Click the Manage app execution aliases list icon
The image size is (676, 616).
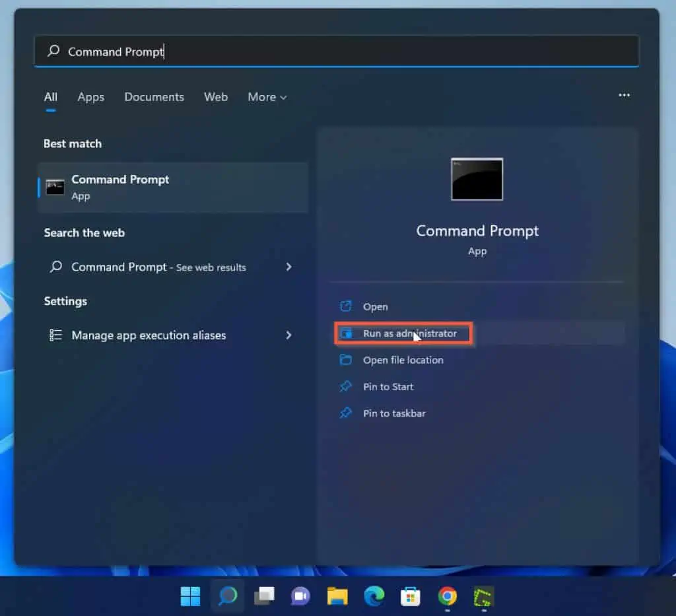pyautogui.click(x=56, y=335)
